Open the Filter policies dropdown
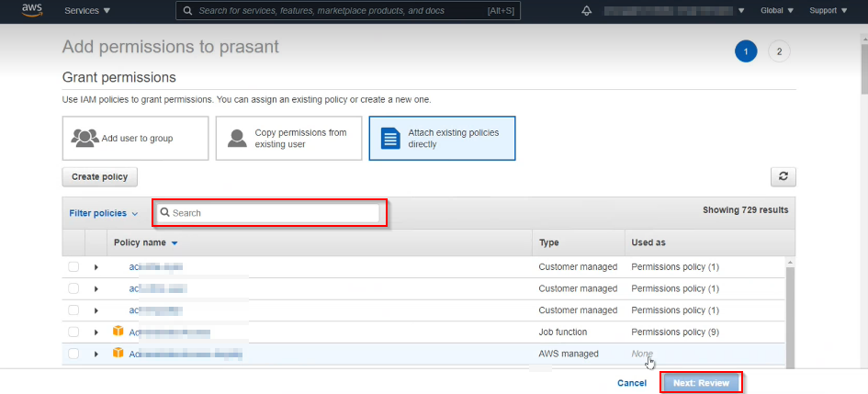The image size is (868, 394). pyautogui.click(x=104, y=213)
